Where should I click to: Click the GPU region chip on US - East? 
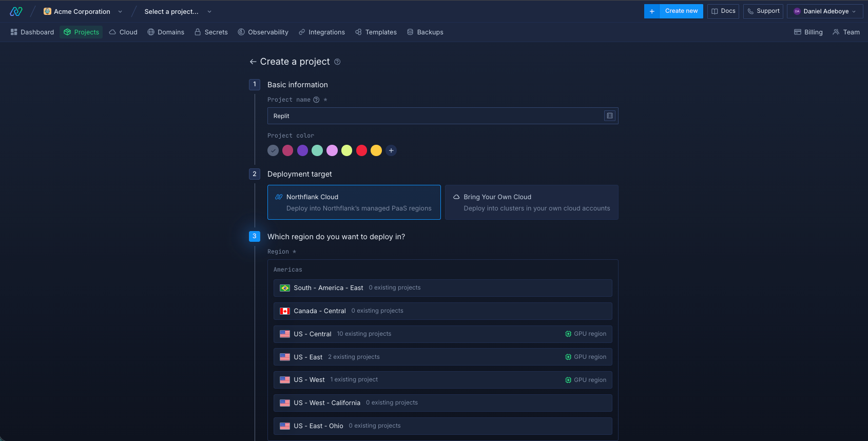point(586,357)
